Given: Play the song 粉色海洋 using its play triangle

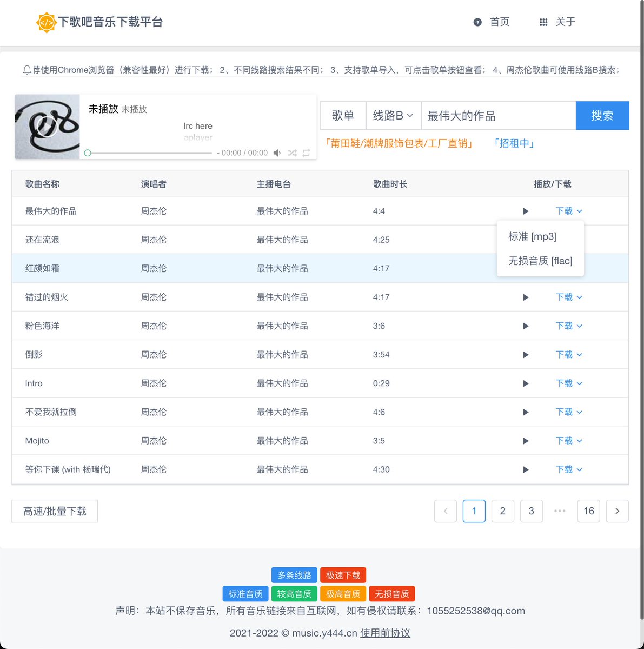Looking at the screenshot, I should [525, 326].
